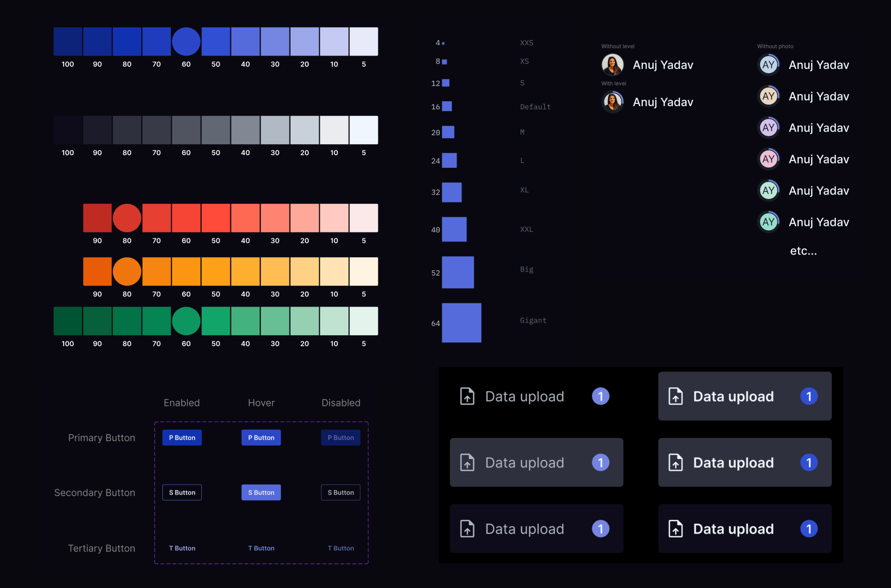Screen dimensions: 891x588
Task: Click the 'Default' spacing label
Action: pos(535,107)
